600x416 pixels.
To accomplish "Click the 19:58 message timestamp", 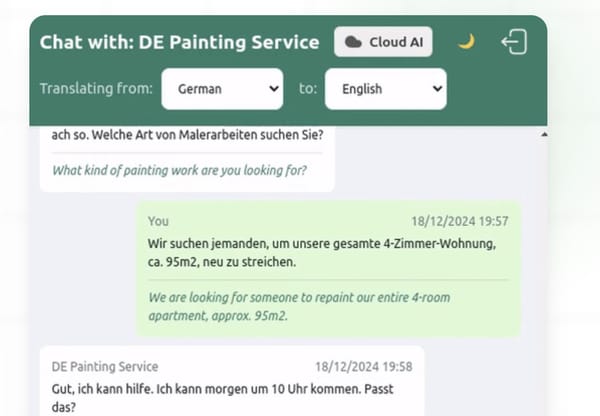I will point(363,367).
